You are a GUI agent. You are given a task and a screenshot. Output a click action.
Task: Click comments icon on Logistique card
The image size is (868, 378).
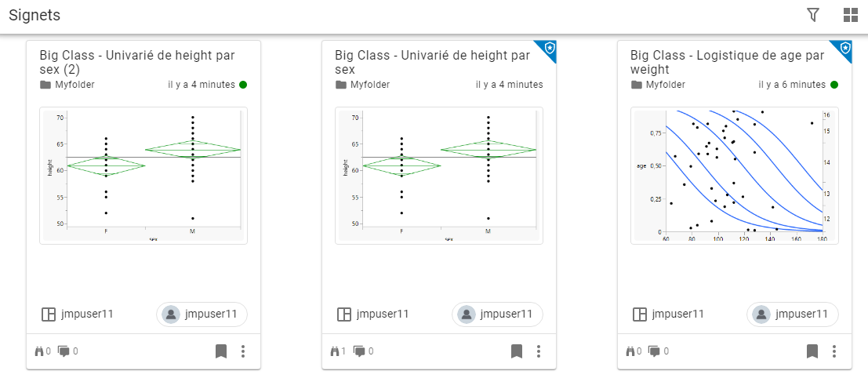[x=656, y=351]
